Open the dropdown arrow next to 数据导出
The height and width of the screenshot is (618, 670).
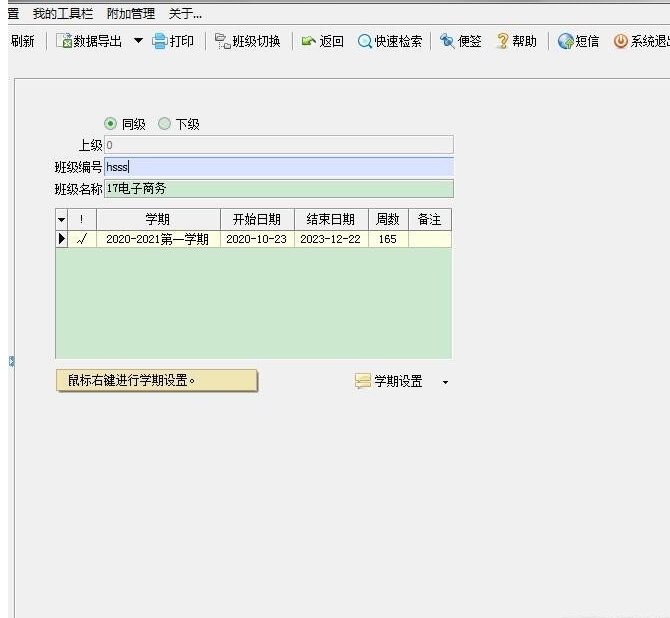[138, 41]
